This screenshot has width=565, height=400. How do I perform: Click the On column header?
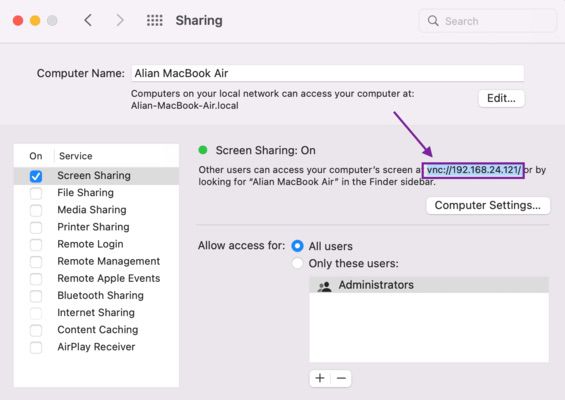36,156
